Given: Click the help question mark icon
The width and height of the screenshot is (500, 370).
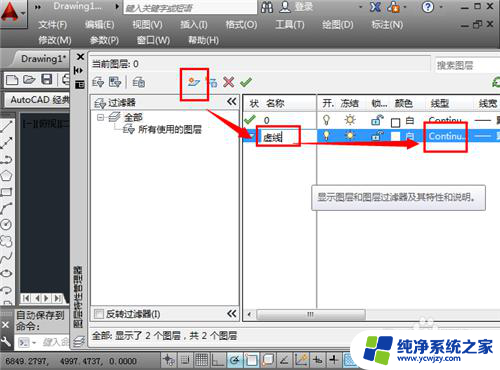Looking at the screenshot, I should pos(428,7).
